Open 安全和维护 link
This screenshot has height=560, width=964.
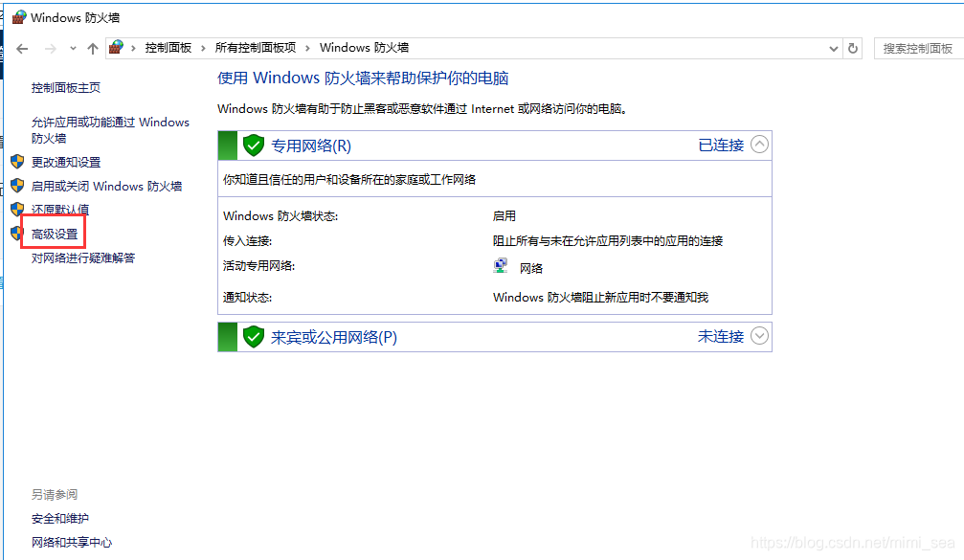coord(60,519)
